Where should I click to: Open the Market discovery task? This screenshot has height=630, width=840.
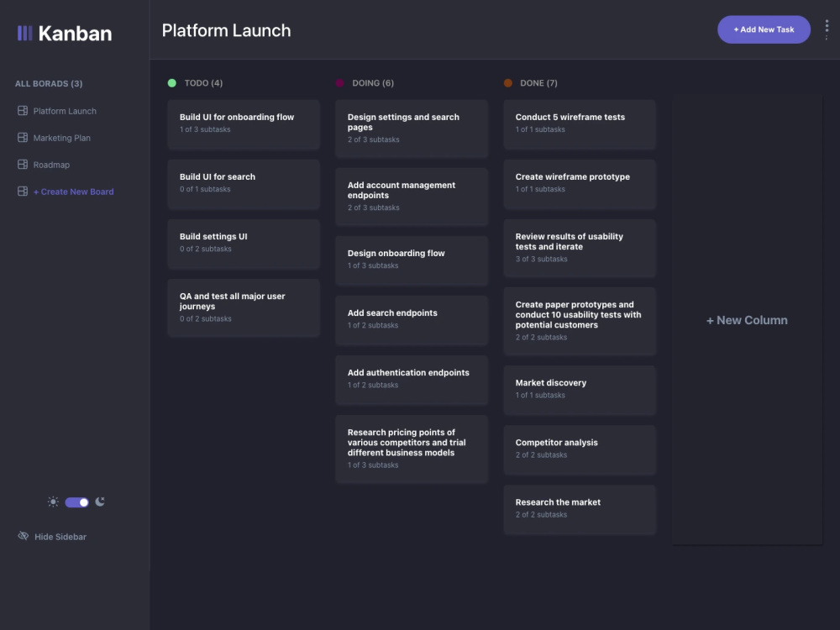(580, 390)
